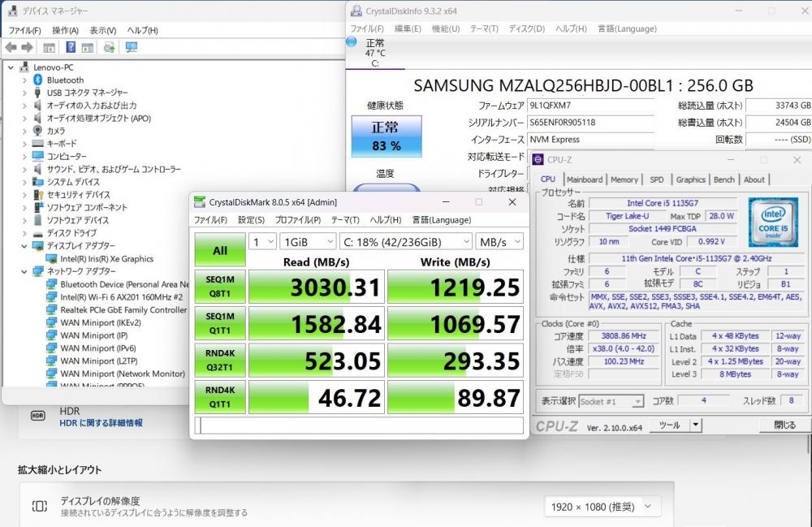This screenshot has height=527, width=812.
Task: Open 機能(U) menu in CrystalDiskInfo
Action: (446, 29)
